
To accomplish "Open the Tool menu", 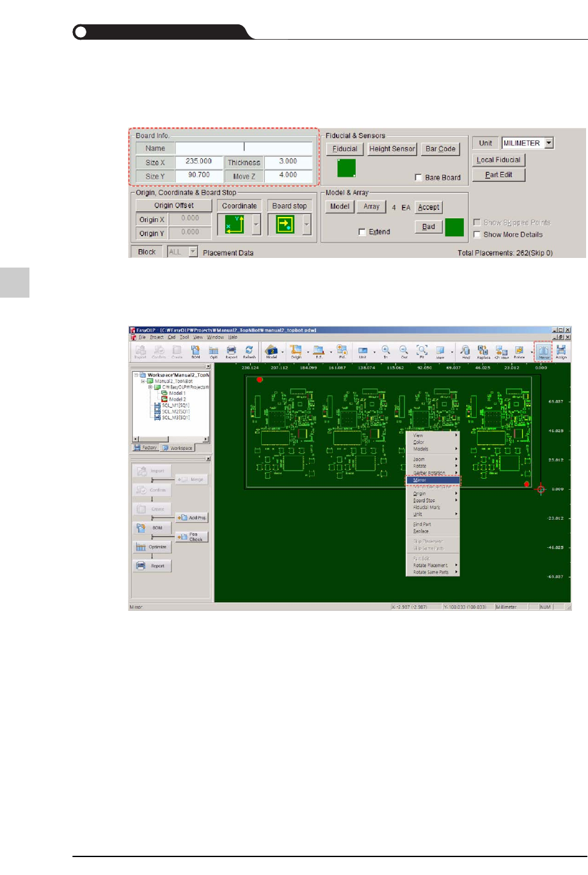I will click(x=184, y=337).
